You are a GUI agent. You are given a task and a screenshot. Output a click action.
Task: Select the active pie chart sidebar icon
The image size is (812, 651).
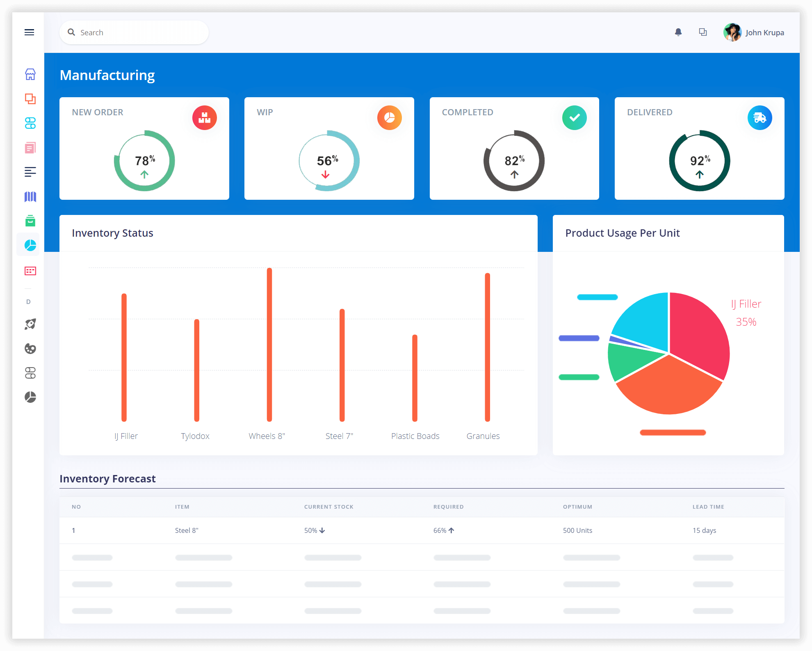(30, 245)
